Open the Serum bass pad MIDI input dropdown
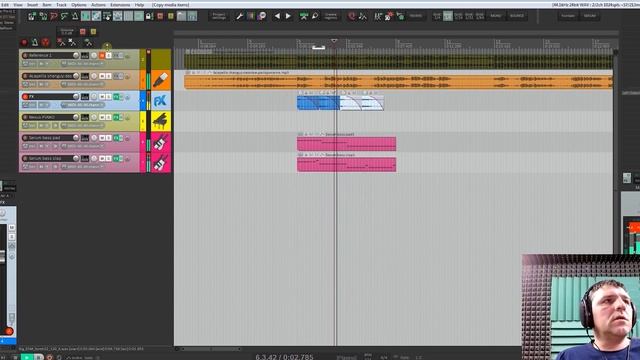The image size is (640, 360). pos(82,146)
